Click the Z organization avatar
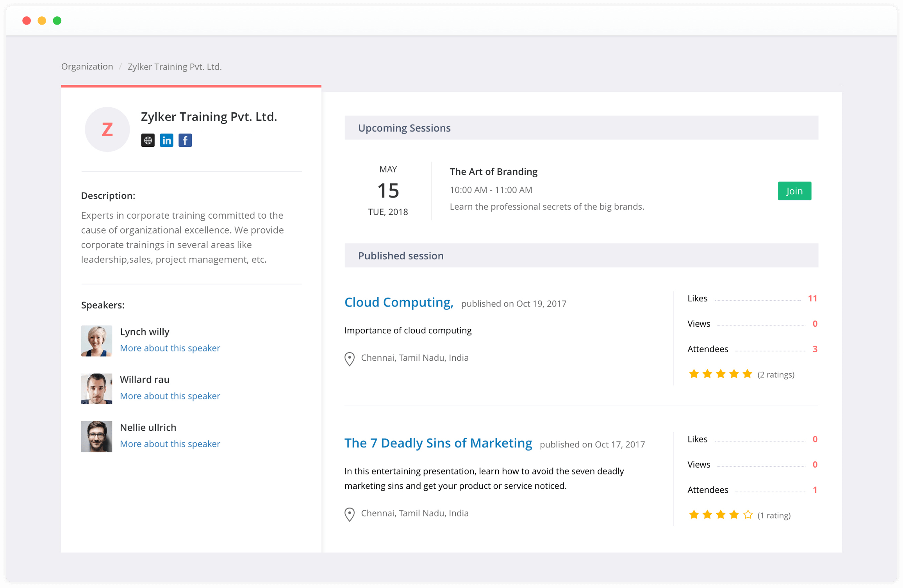The width and height of the screenshot is (903, 588). click(x=107, y=129)
